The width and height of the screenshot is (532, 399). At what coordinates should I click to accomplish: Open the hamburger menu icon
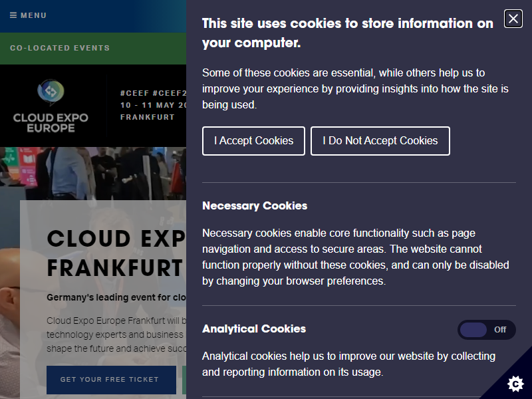pos(13,15)
